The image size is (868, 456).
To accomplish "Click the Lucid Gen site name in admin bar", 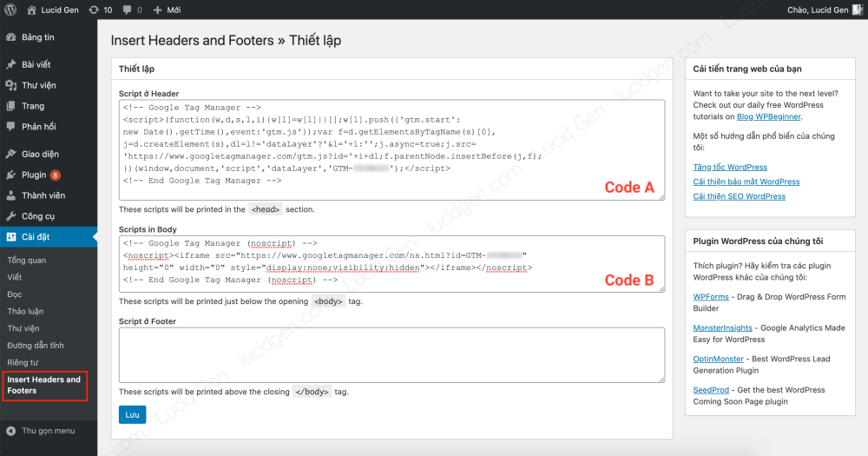I will coord(60,10).
